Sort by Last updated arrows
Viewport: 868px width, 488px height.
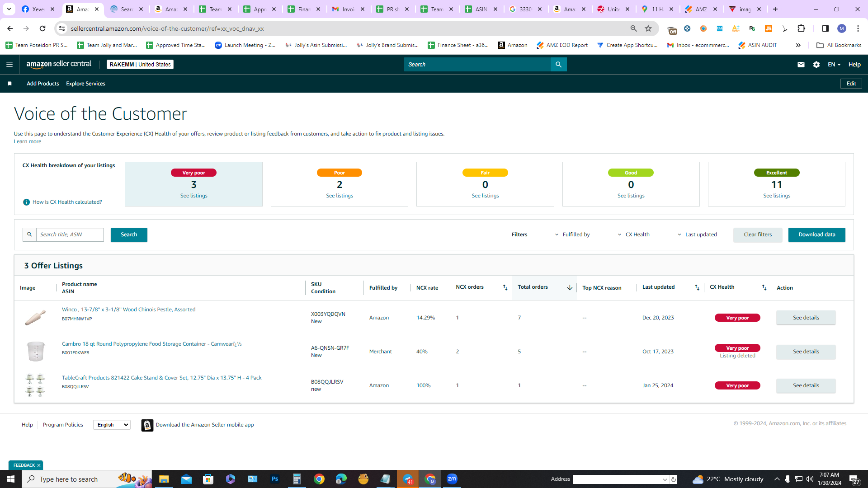point(697,287)
